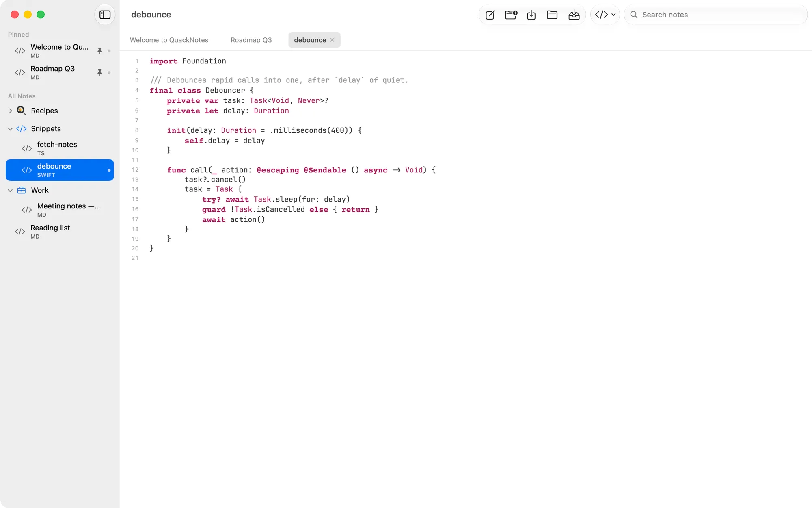Viewport: 812px width, 508px height.
Task: Switch to the Roadmap Q3 tab
Action: [251, 40]
